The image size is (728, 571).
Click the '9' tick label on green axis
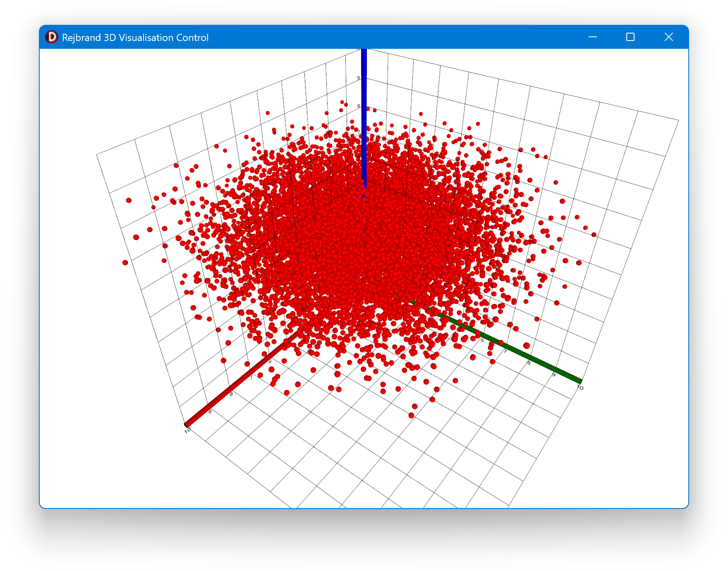[x=553, y=374]
